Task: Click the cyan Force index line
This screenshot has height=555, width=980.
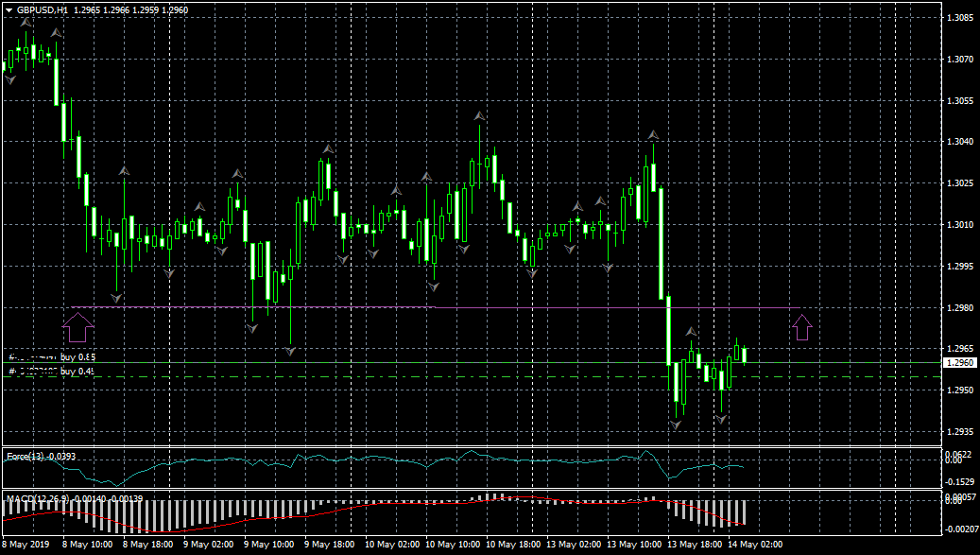Action: 378,460
